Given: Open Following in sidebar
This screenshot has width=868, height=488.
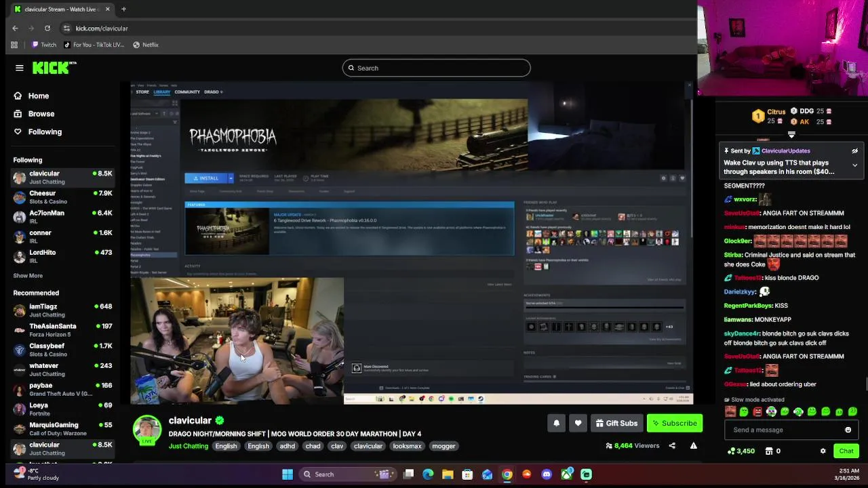Looking at the screenshot, I should tap(37, 131).
